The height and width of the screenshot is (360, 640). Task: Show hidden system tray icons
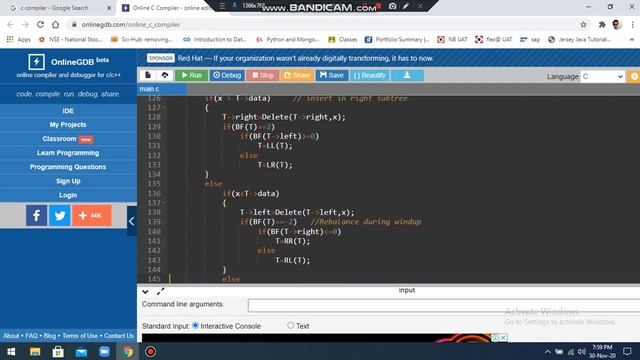(547, 351)
